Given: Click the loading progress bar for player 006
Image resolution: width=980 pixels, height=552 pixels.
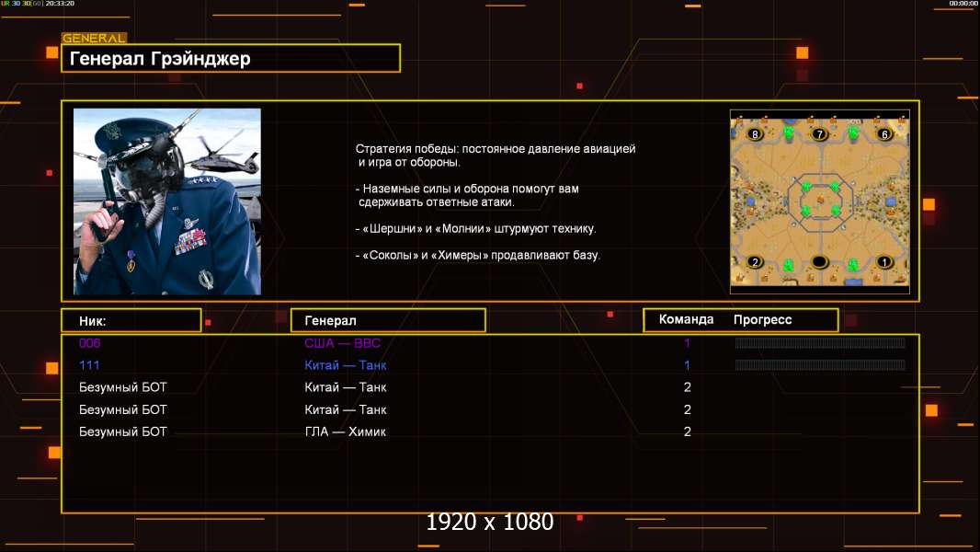Looking at the screenshot, I should click(820, 342).
